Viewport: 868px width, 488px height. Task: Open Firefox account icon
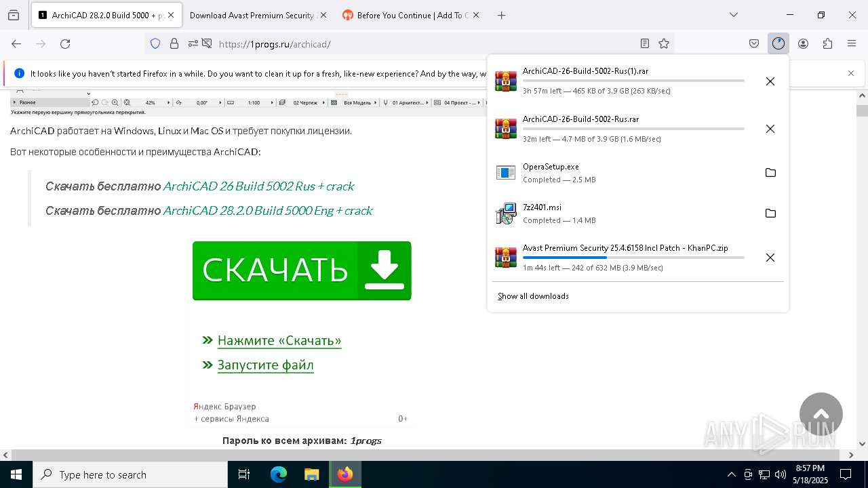803,43
